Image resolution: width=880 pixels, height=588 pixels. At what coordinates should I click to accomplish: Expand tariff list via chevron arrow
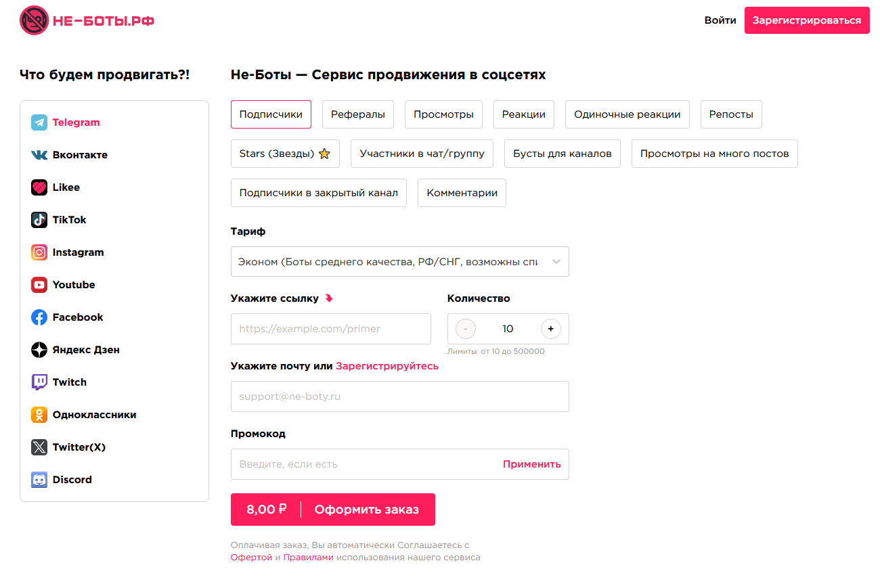click(x=556, y=262)
